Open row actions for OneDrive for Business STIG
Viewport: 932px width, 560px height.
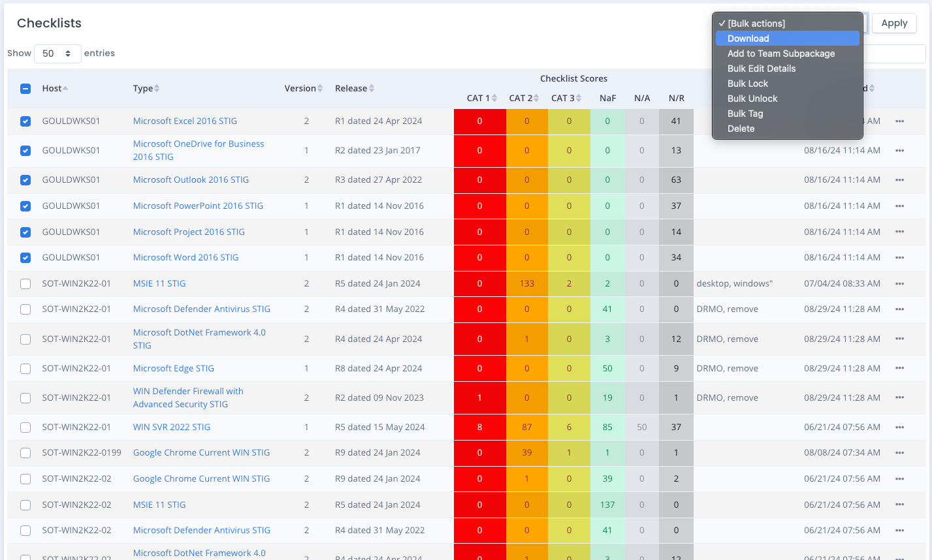click(x=899, y=151)
